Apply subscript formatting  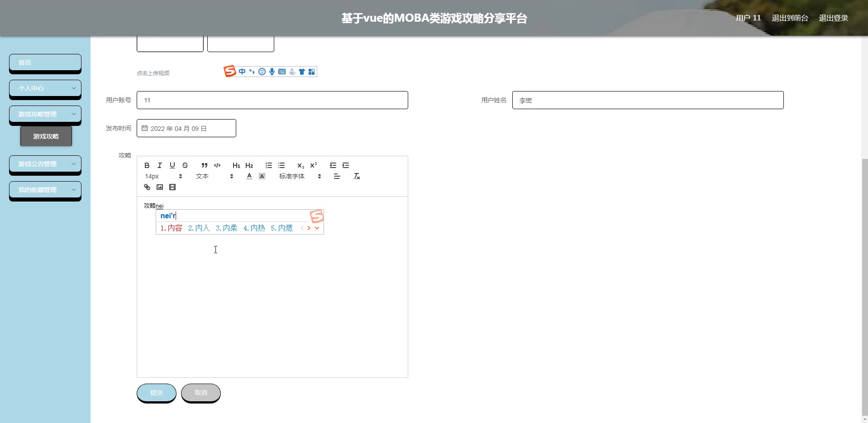[x=300, y=165]
